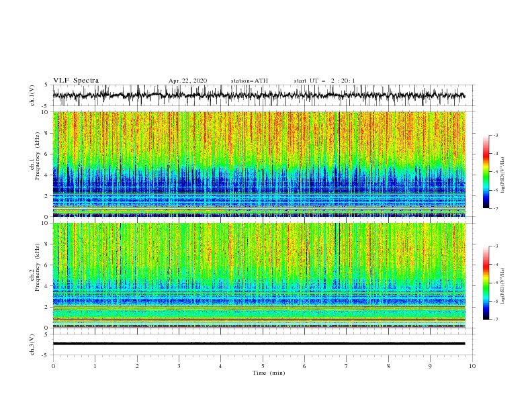Click the "start UT = 2 :20: 1" text

coord(324,81)
